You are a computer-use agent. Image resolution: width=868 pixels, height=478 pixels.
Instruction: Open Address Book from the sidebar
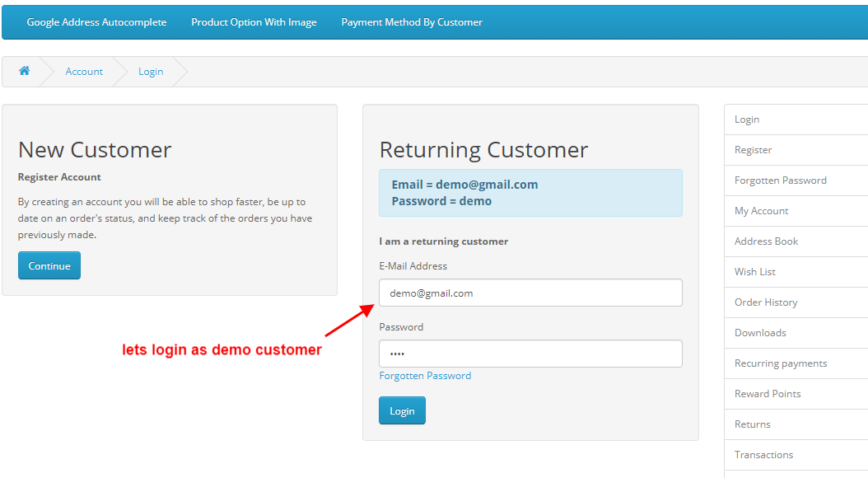pos(766,241)
